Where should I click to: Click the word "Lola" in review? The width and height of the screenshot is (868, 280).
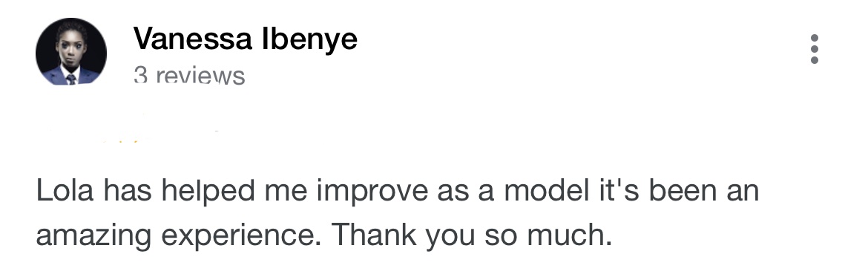pos(65,191)
